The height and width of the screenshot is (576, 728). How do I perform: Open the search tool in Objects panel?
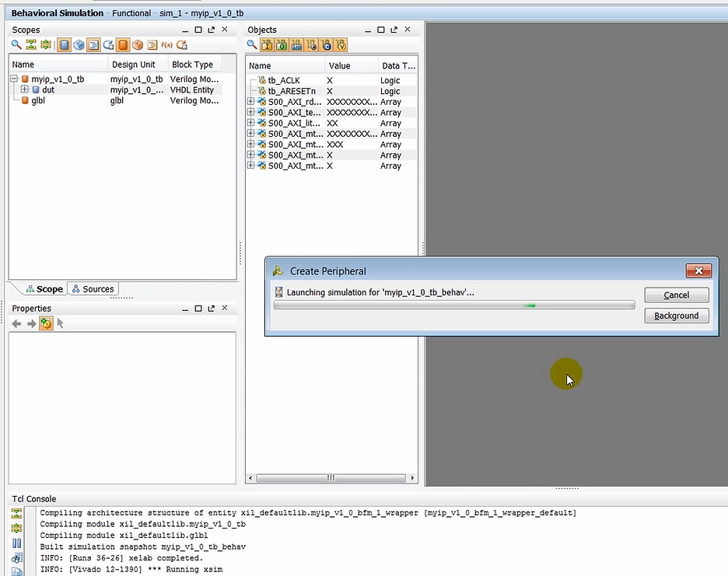251,45
